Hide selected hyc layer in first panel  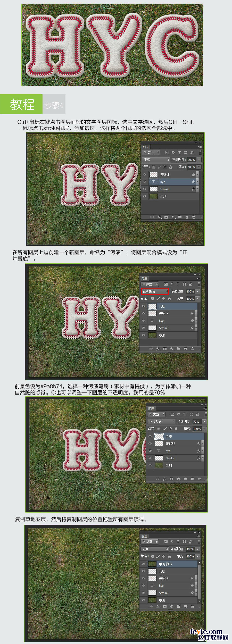(144, 182)
